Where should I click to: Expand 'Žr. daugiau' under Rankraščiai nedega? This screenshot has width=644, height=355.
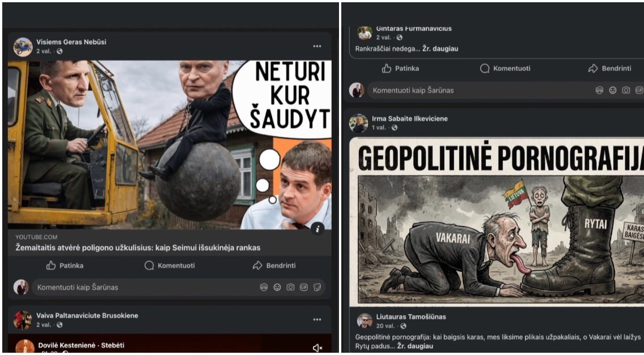440,49
